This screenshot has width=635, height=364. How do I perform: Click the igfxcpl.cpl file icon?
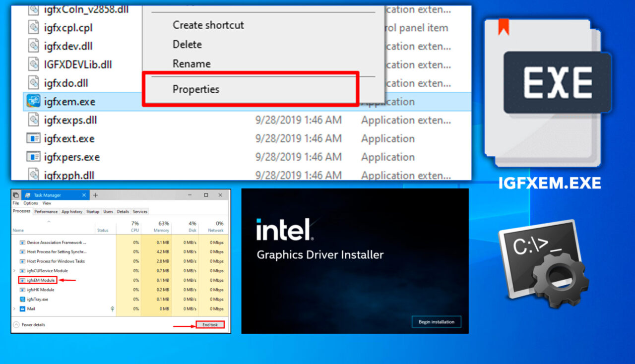coord(33,28)
